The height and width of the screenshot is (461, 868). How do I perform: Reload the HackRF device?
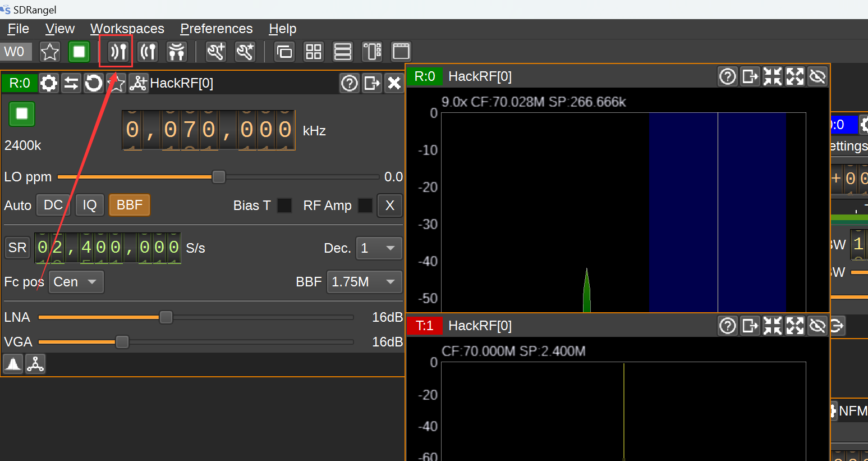tap(94, 83)
